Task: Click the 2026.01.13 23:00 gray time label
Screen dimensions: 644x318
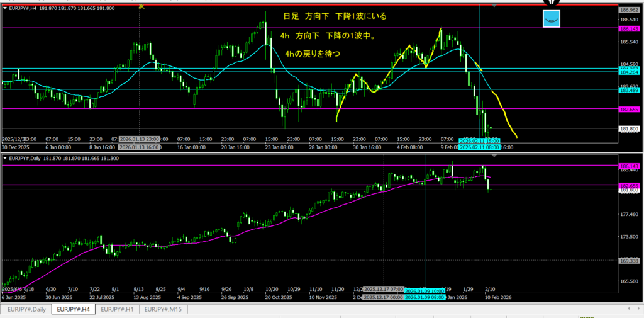Action: point(139,139)
